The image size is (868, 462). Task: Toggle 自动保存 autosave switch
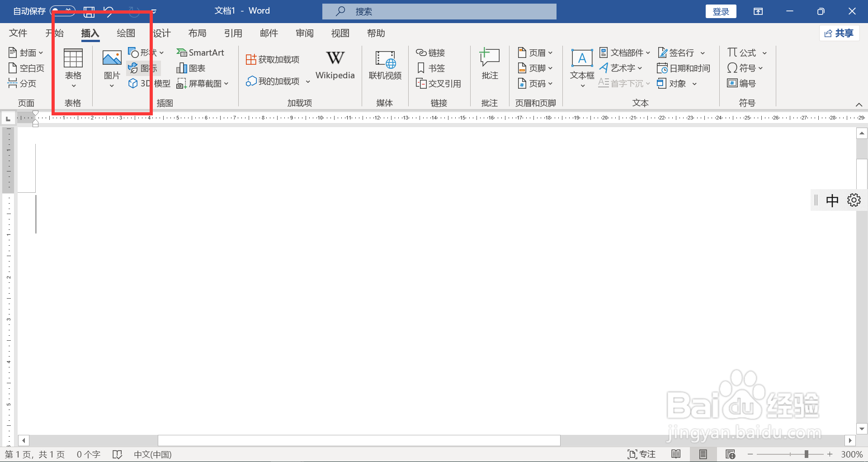tap(62, 11)
